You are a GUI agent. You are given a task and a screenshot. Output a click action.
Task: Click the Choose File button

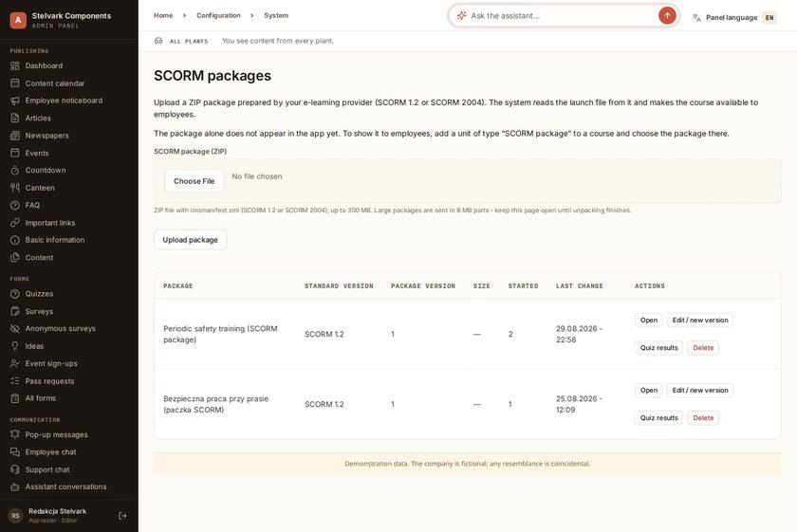tap(195, 181)
